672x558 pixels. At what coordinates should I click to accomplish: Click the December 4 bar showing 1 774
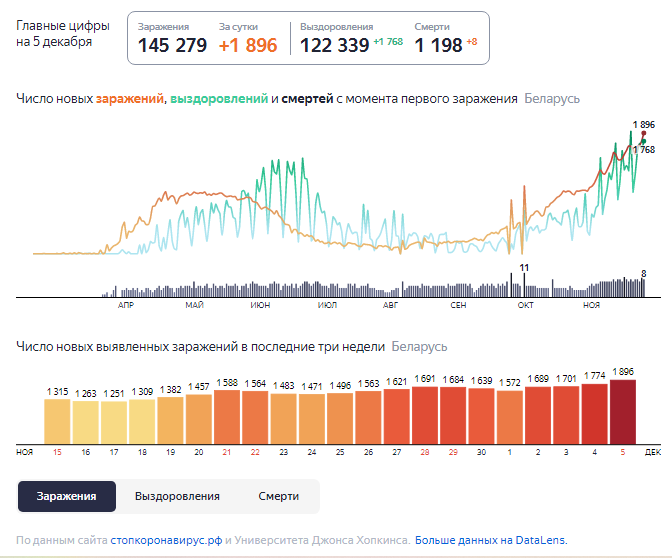click(x=595, y=413)
